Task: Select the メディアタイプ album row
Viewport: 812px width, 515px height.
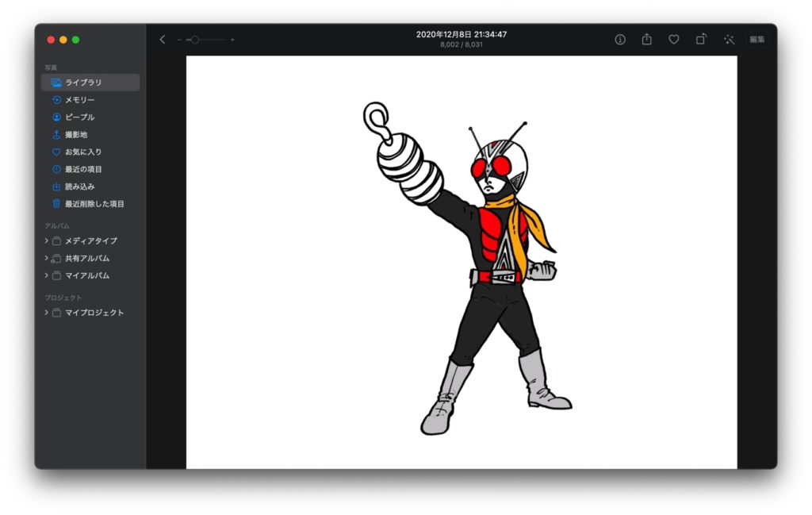Action: [x=90, y=240]
